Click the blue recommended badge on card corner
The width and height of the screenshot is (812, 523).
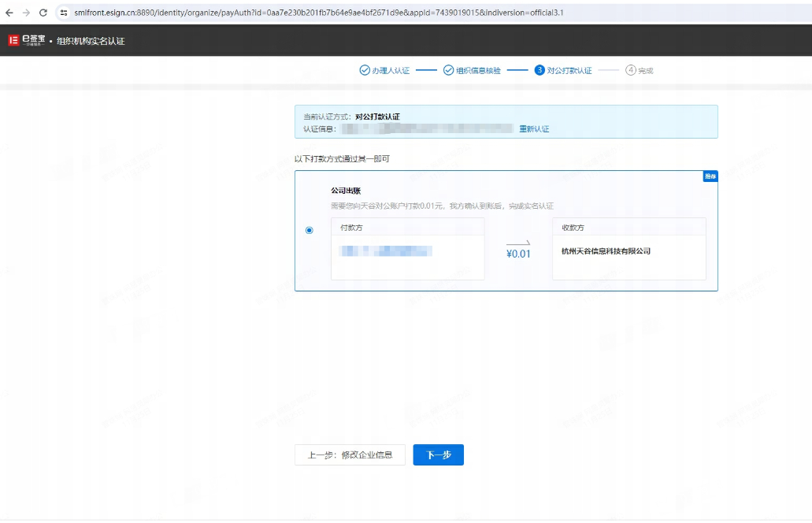point(710,176)
